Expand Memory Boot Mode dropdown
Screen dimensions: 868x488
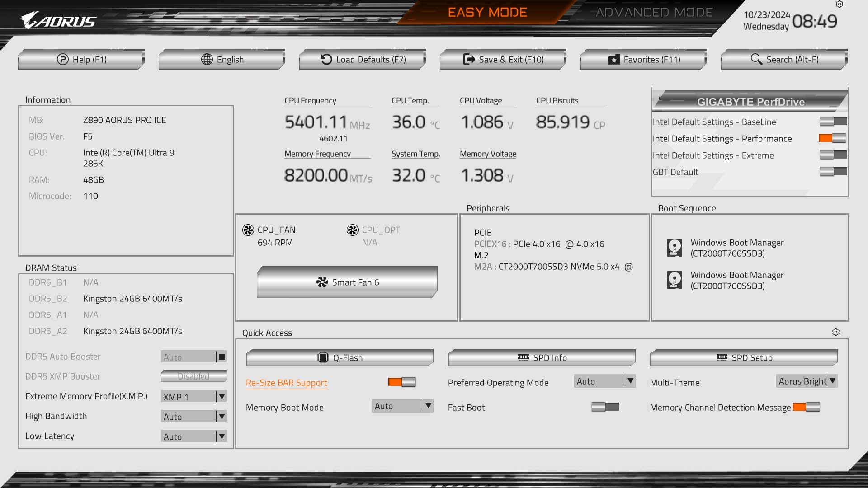pyautogui.click(x=428, y=406)
